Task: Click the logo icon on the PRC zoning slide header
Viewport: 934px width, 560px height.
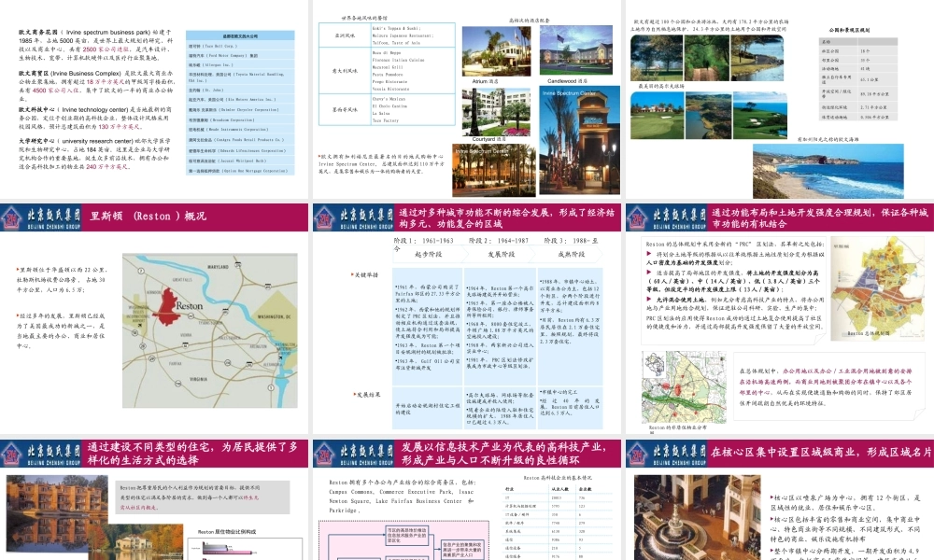Action: pos(637,218)
